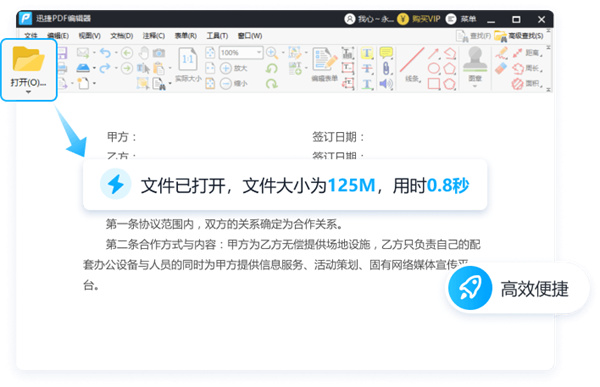The height and width of the screenshot is (387, 600).
Task: Select the Line (线条) drawing tool
Action: pyautogui.click(x=412, y=65)
